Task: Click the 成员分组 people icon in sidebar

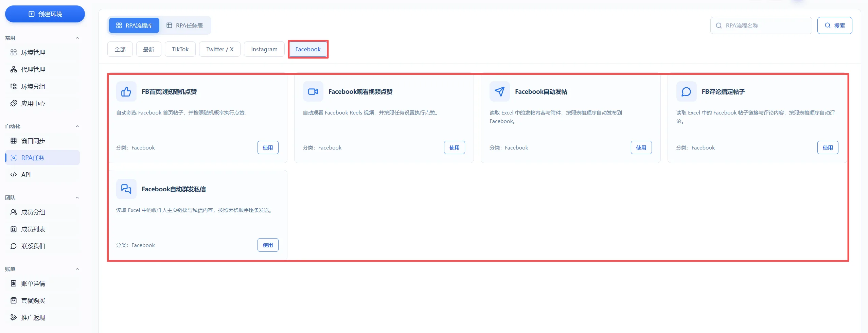Action: tap(14, 212)
